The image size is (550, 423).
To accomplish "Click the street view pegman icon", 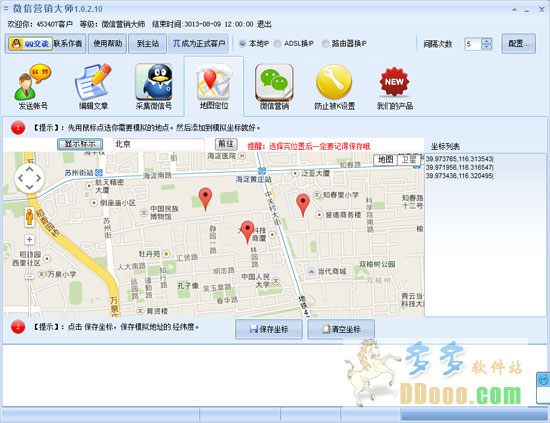I will tap(29, 217).
